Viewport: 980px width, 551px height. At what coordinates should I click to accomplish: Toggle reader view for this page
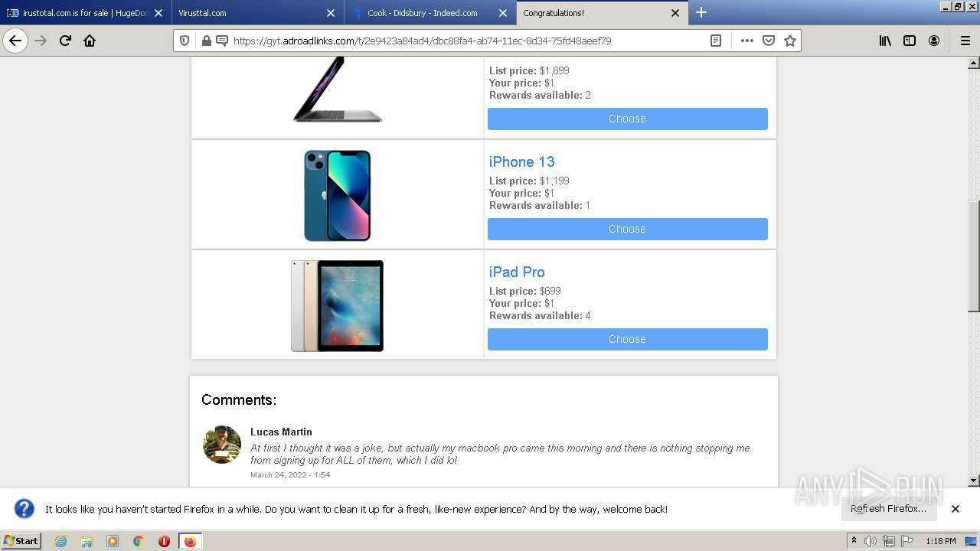(716, 41)
